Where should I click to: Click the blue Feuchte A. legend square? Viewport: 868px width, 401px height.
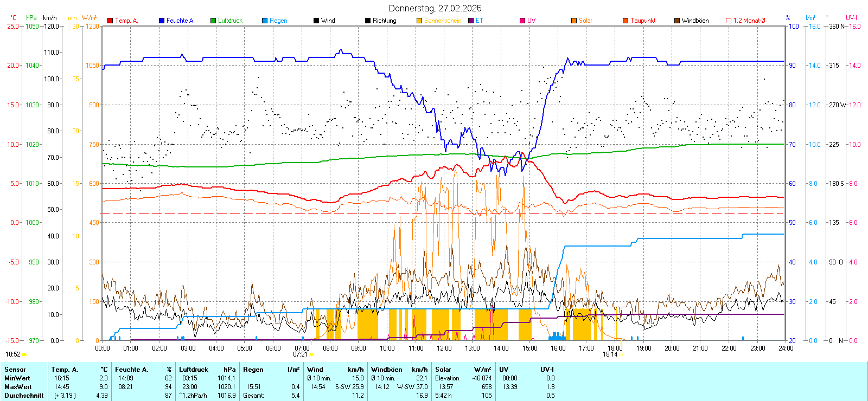162,21
